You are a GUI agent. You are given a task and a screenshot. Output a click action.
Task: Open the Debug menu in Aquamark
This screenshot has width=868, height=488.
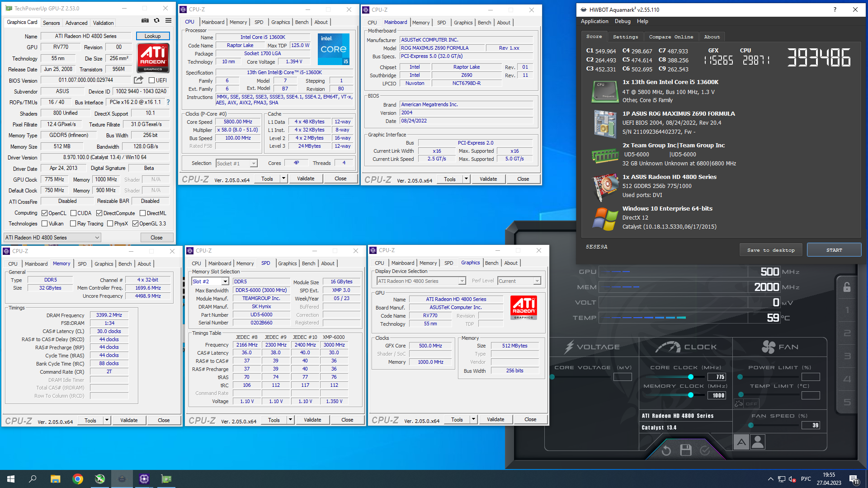(623, 21)
